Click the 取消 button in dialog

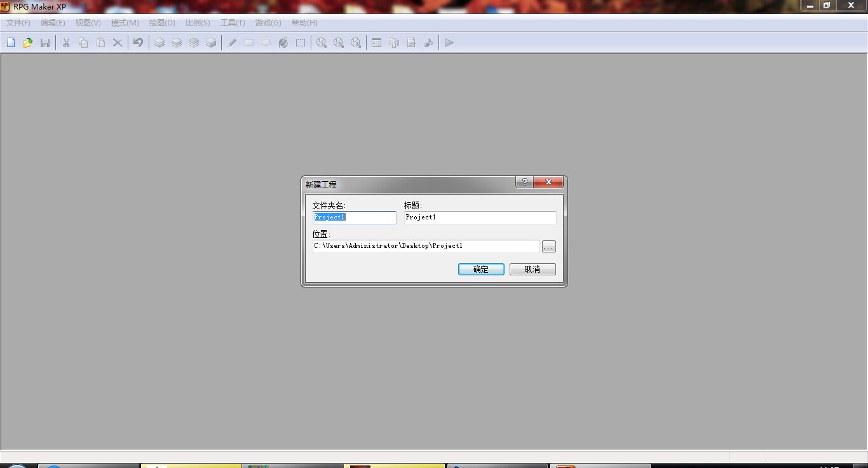tap(532, 270)
